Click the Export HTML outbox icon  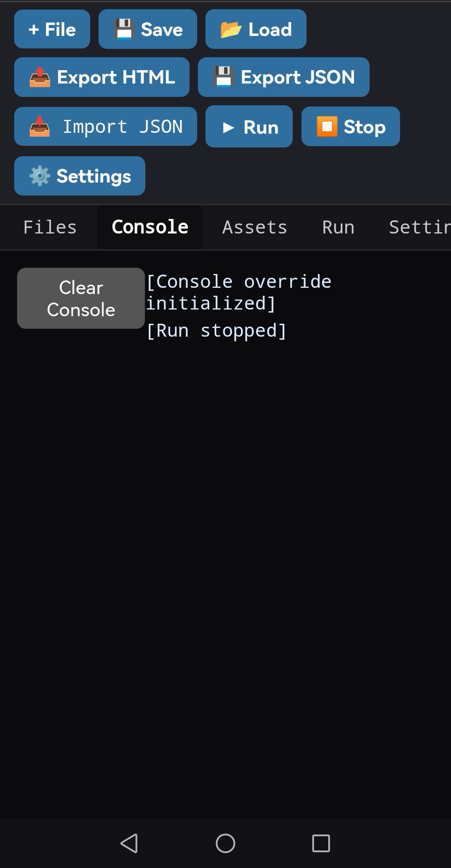pos(40,77)
